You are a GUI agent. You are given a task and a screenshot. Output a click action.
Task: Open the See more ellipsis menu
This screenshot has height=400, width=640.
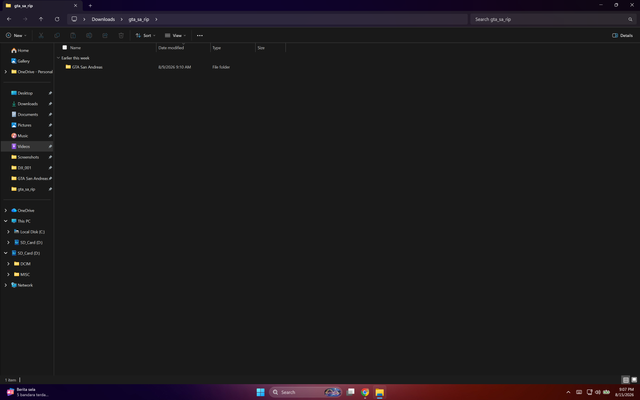[200, 36]
